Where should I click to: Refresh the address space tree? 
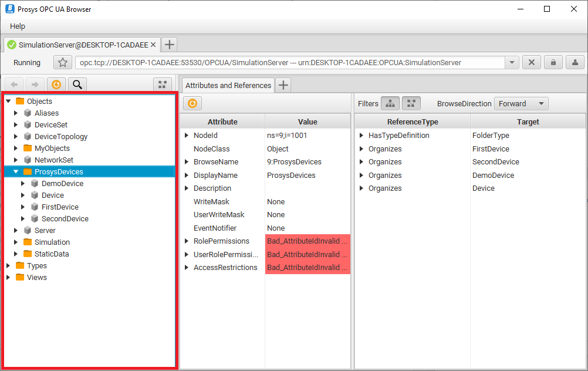click(x=56, y=85)
